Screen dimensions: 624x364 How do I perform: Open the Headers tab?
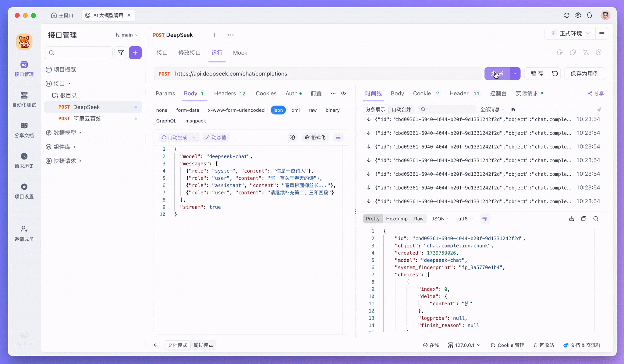(x=225, y=93)
